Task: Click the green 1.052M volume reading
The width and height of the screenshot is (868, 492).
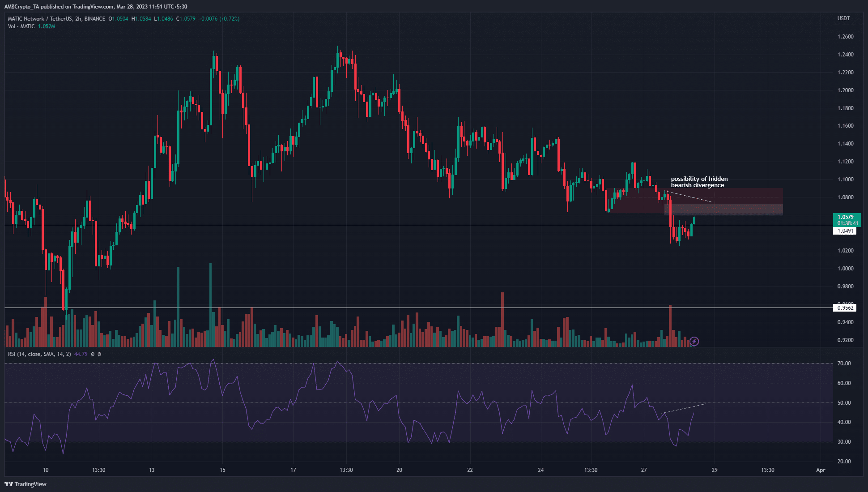Action: 47,26
